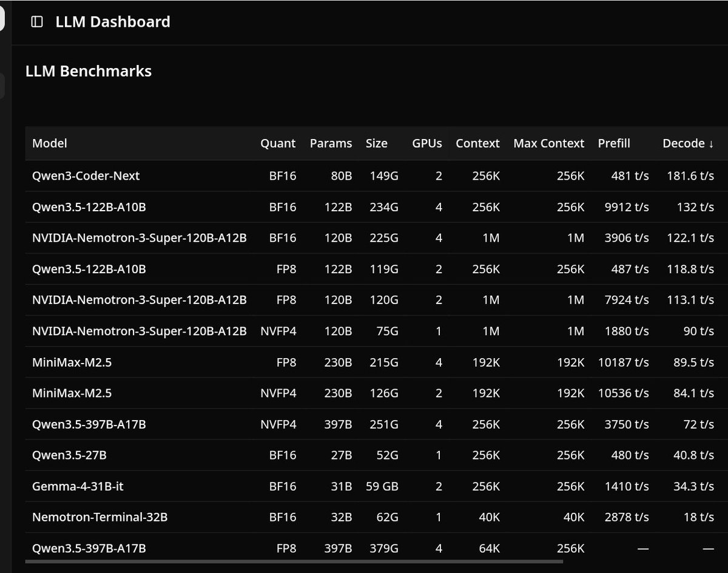Click the 1880 t/s prefill value

point(627,331)
